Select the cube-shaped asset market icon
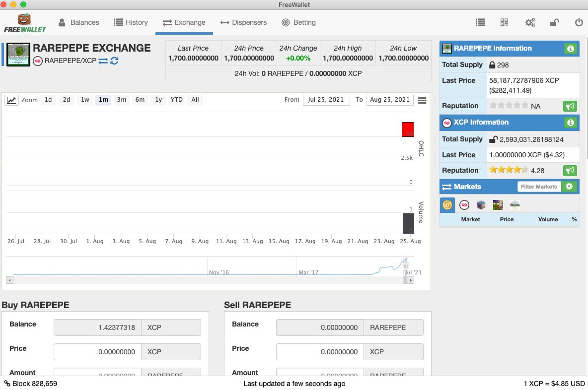This screenshot has width=588, height=390. tap(481, 205)
